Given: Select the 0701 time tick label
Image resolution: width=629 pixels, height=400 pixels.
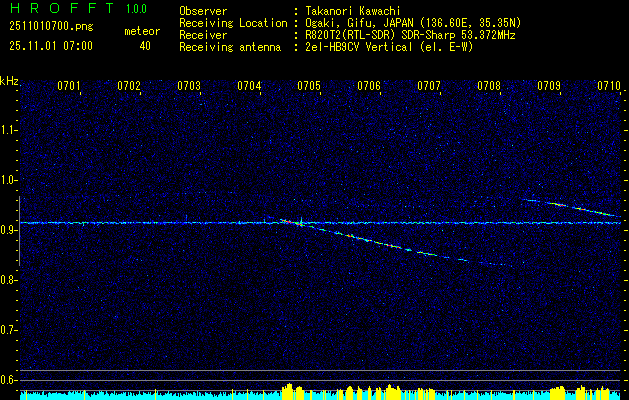Looking at the screenshot, I should click(x=69, y=87).
